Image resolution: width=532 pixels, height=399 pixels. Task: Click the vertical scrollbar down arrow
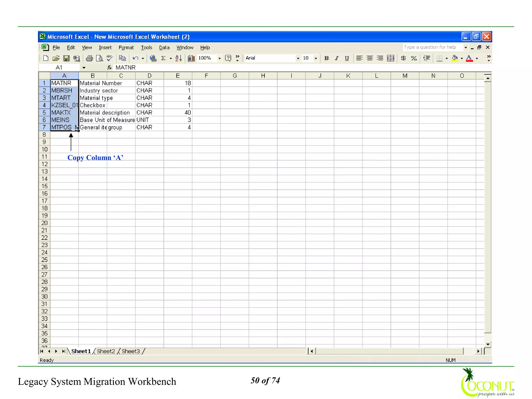488,344
